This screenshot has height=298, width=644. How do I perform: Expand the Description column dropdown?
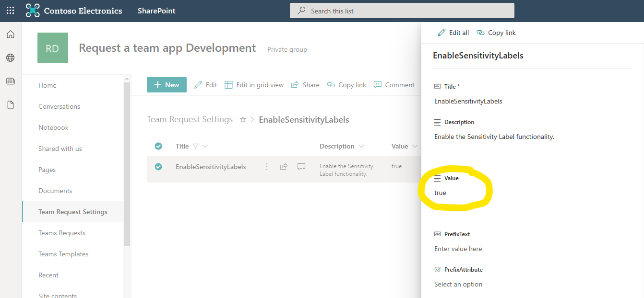tap(361, 146)
